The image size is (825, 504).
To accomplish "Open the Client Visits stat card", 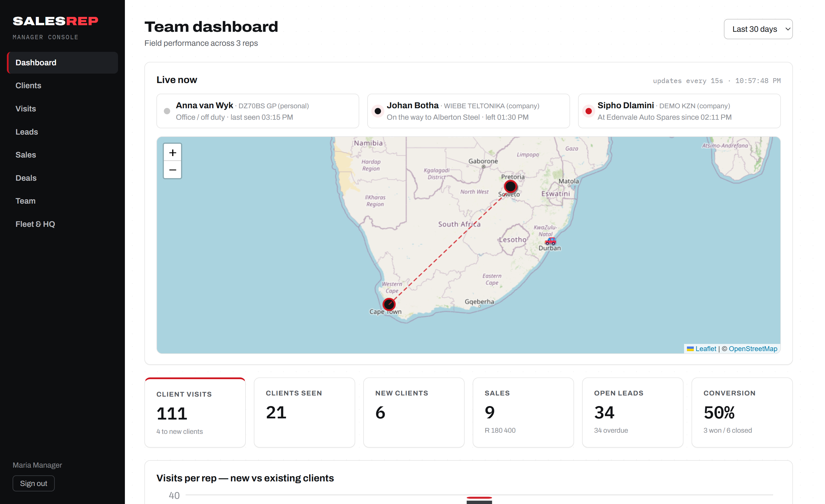I will [195, 413].
